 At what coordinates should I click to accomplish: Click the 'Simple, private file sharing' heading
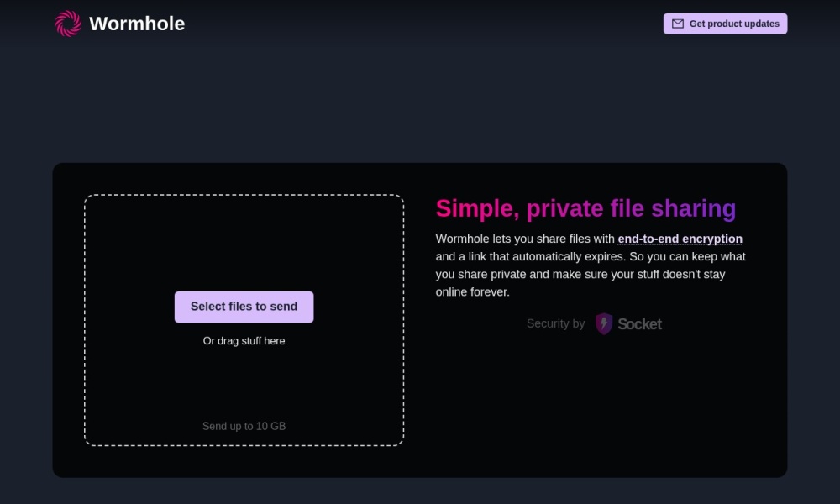point(585,208)
